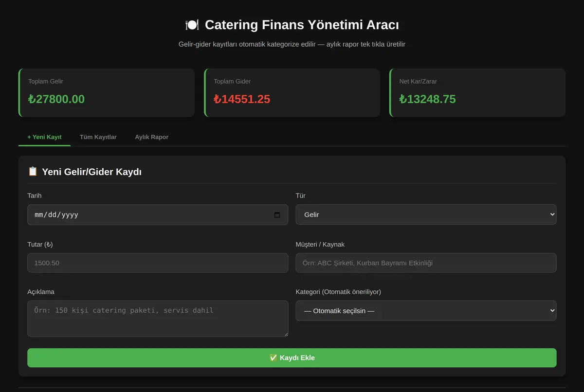Screen dimensions: 584x392
Task: Expand the Kategori dropdown (Otomatik seçilsin)
Action: coord(426,311)
